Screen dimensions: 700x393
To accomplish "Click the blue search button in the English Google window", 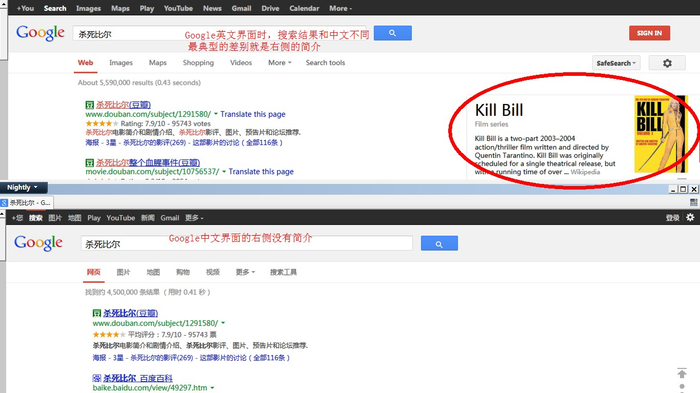I will coord(392,33).
